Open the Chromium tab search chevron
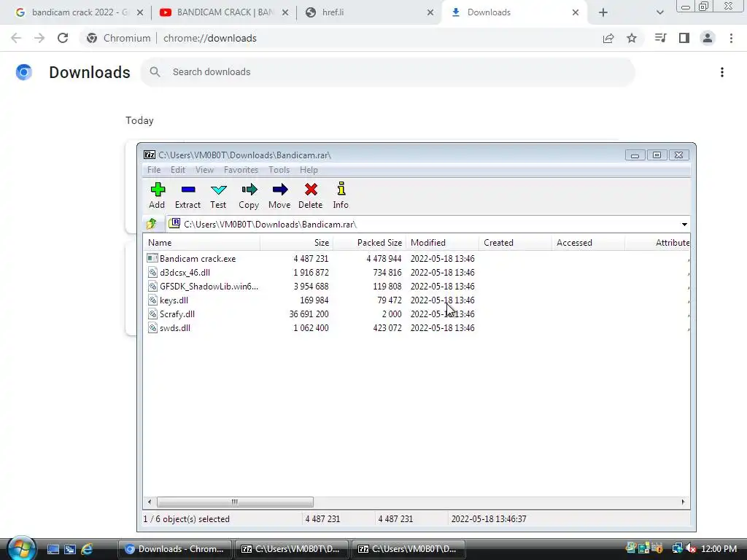Image resolution: width=747 pixels, height=560 pixels. pyautogui.click(x=659, y=12)
